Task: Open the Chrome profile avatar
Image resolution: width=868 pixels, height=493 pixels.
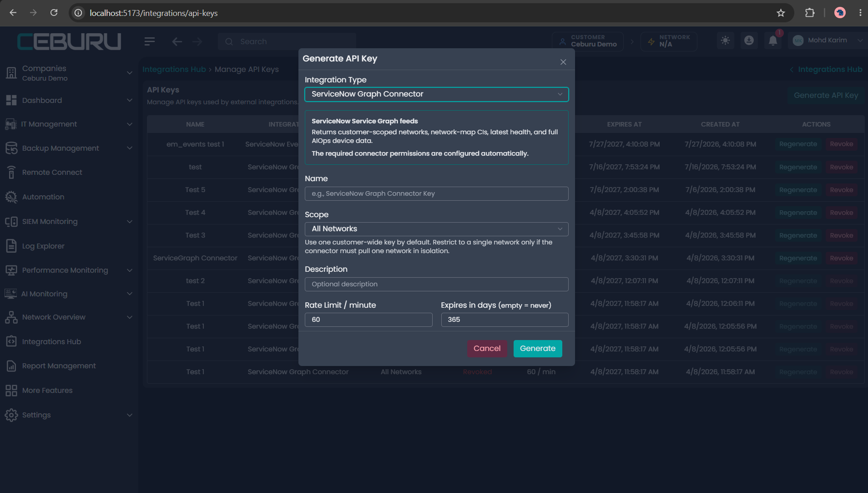Action: [840, 13]
